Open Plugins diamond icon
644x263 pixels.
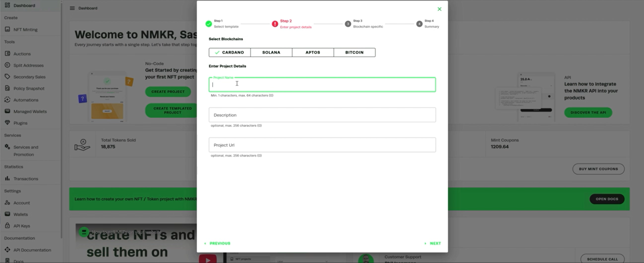click(x=8, y=123)
